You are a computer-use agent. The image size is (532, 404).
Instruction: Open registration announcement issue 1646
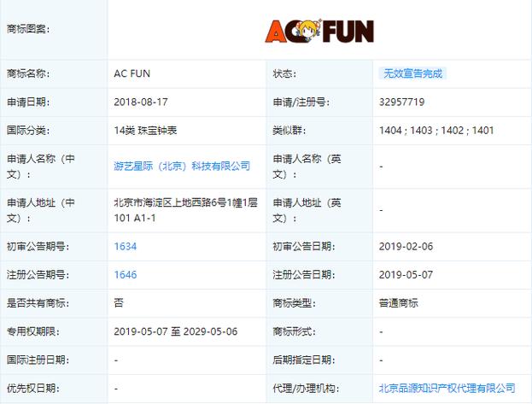pyautogui.click(x=126, y=275)
